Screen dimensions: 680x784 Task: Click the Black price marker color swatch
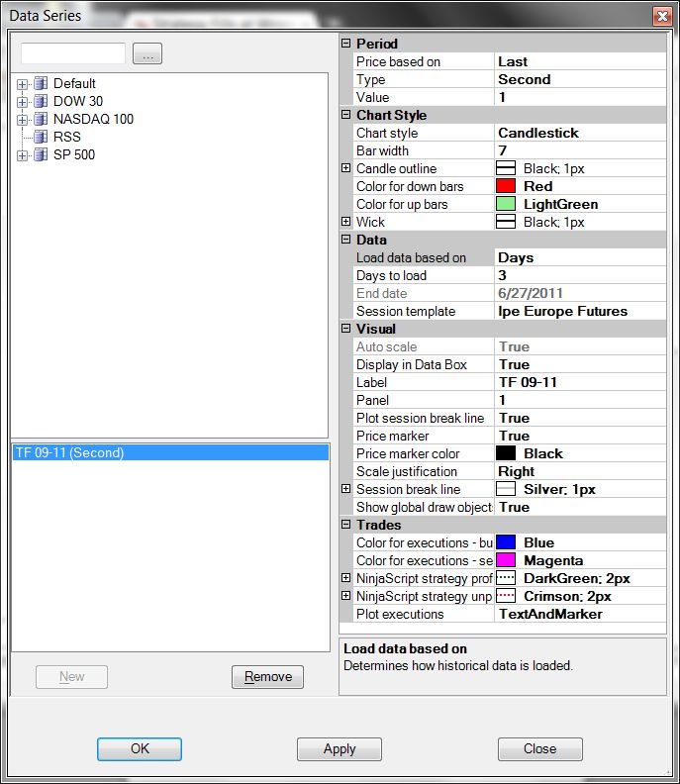point(506,453)
